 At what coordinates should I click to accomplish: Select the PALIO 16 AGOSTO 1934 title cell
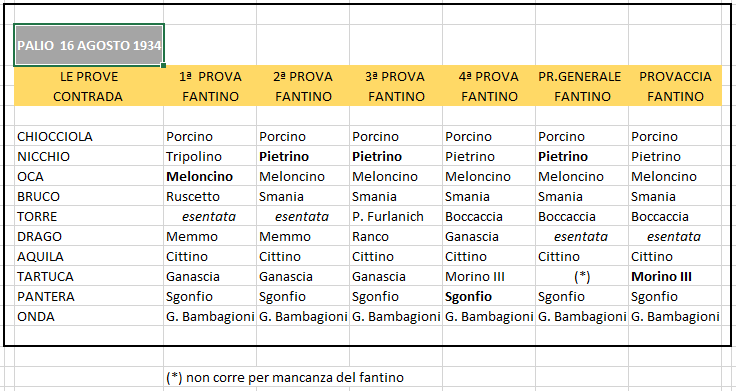89,45
